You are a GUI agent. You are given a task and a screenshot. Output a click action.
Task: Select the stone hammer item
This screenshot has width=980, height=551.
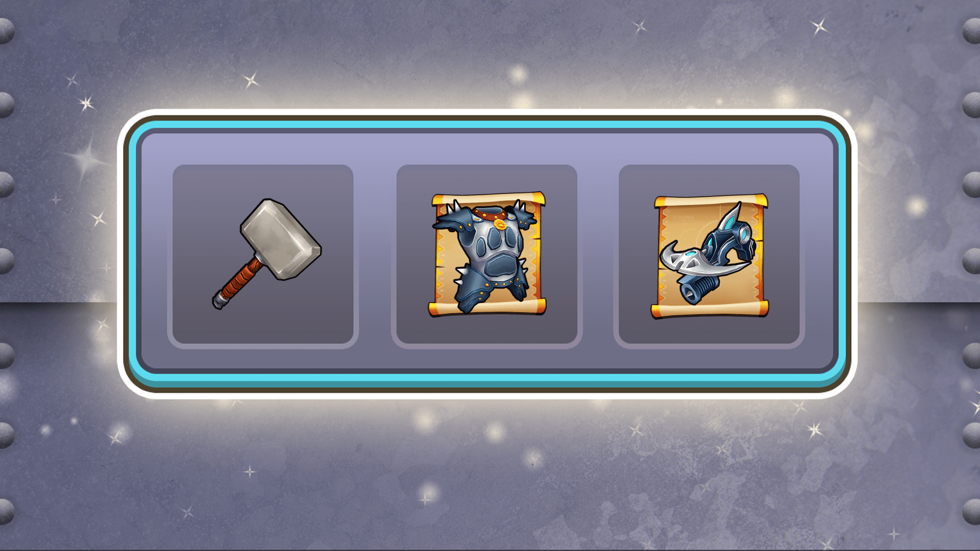click(x=266, y=254)
